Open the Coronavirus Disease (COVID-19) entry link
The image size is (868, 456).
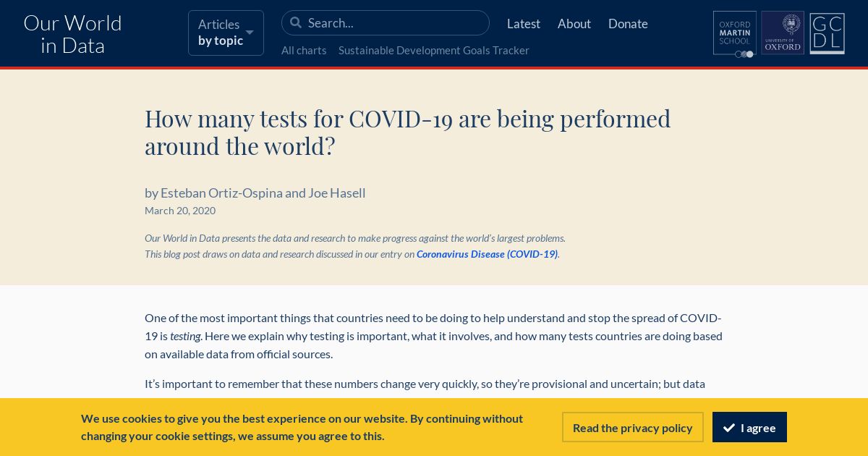(x=487, y=254)
